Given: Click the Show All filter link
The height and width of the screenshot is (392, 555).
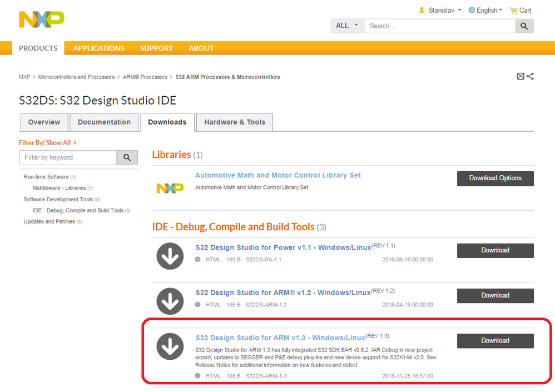Looking at the screenshot, I should click(x=58, y=142).
